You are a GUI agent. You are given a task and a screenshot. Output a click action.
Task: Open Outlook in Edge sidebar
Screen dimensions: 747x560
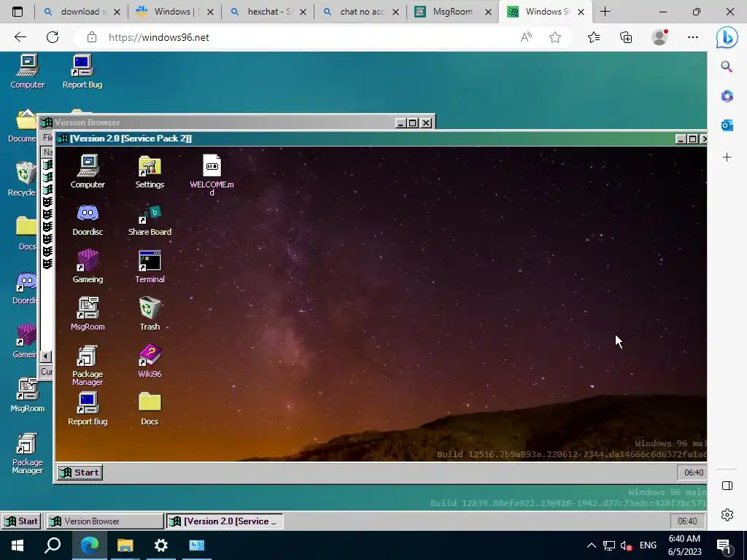pos(727,125)
